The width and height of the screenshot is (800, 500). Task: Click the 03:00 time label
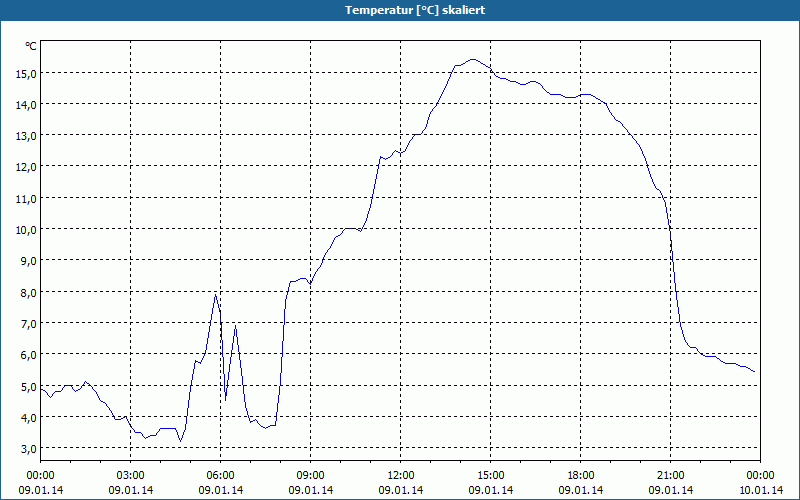131,476
